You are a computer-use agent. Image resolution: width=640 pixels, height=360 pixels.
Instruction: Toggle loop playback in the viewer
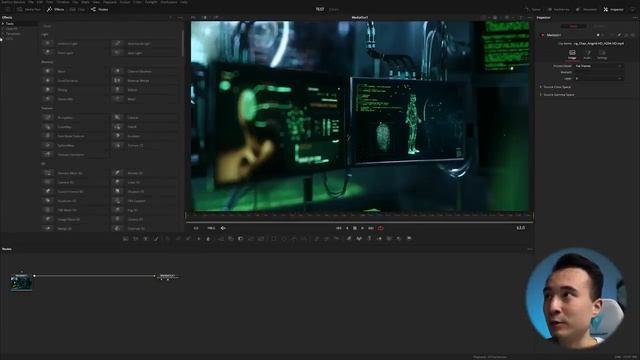(380, 228)
